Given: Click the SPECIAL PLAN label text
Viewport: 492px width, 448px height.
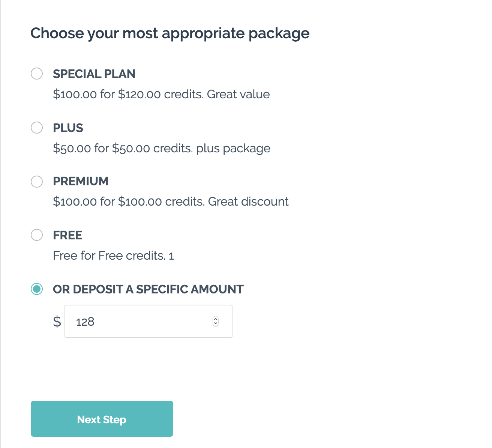Looking at the screenshot, I should pos(94,74).
